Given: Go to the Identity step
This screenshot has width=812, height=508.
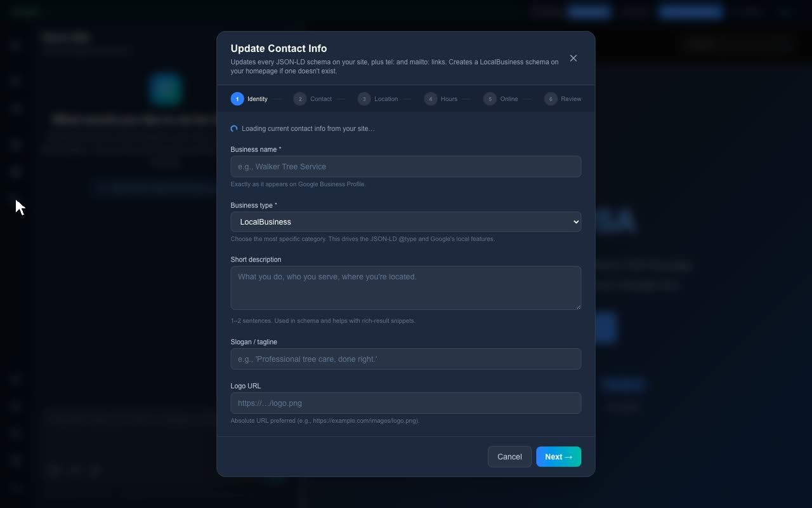Looking at the screenshot, I should point(249,99).
